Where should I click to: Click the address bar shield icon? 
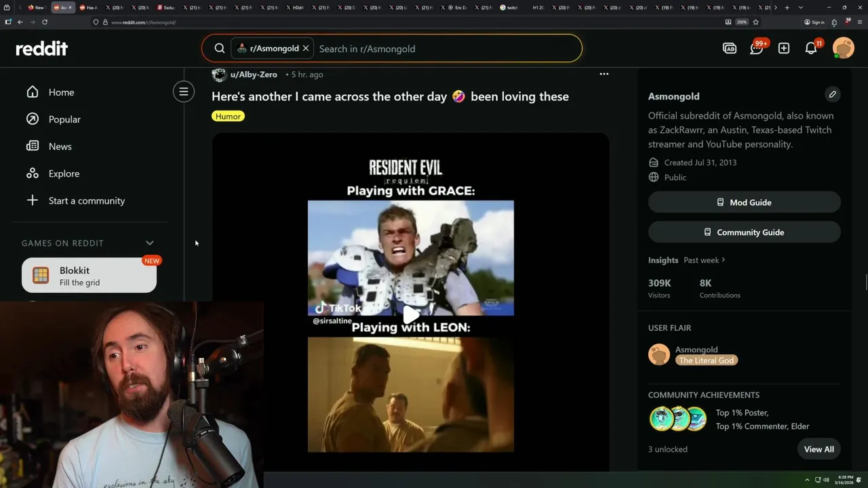(x=96, y=22)
